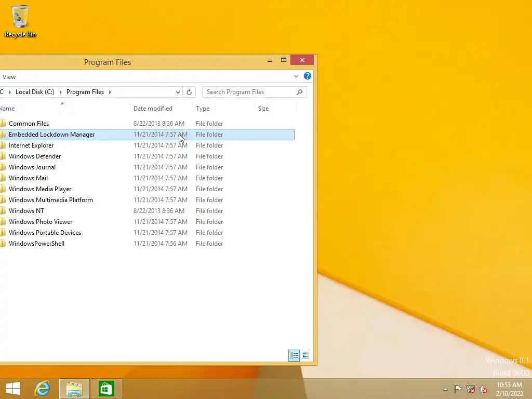Expand the ribbon with the chevron arrow
532x399 pixels.
tap(296, 76)
